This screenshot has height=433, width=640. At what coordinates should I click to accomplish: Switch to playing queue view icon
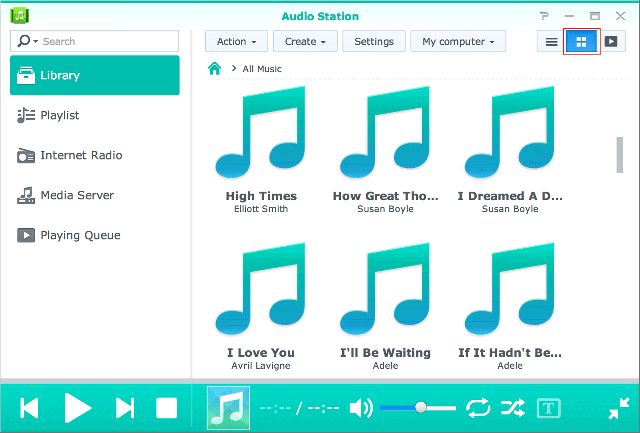611,42
